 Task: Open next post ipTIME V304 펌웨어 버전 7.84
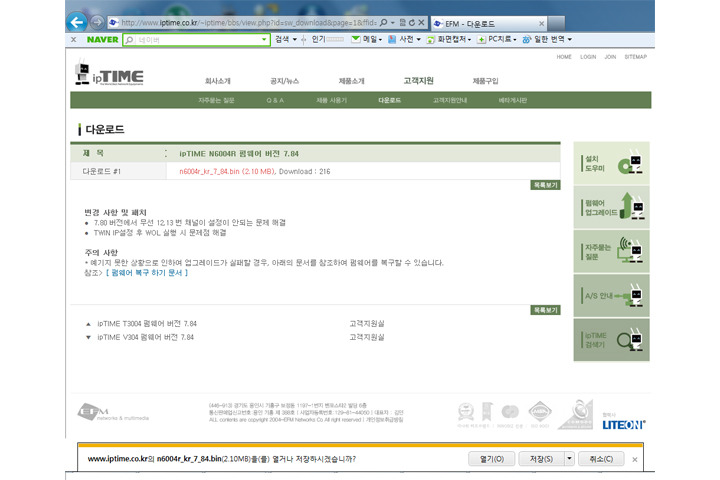(x=146, y=337)
